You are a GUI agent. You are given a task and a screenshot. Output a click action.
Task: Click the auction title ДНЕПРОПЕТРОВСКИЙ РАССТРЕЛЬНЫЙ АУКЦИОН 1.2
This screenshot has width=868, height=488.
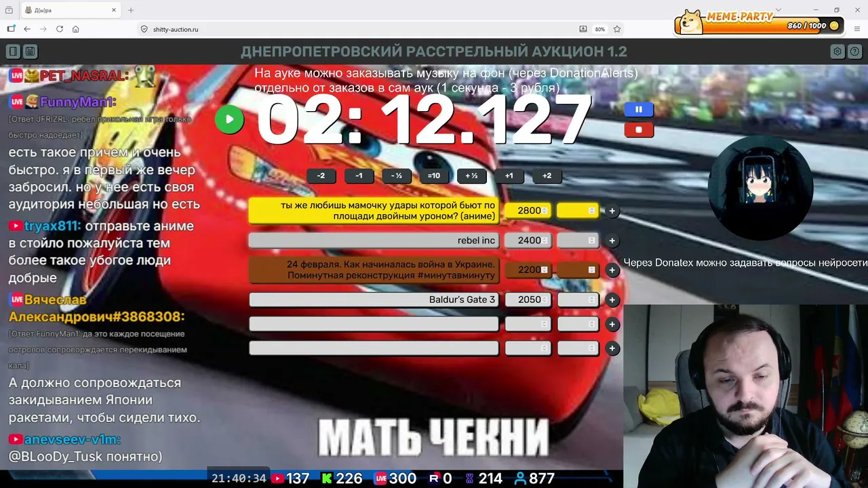tap(434, 52)
